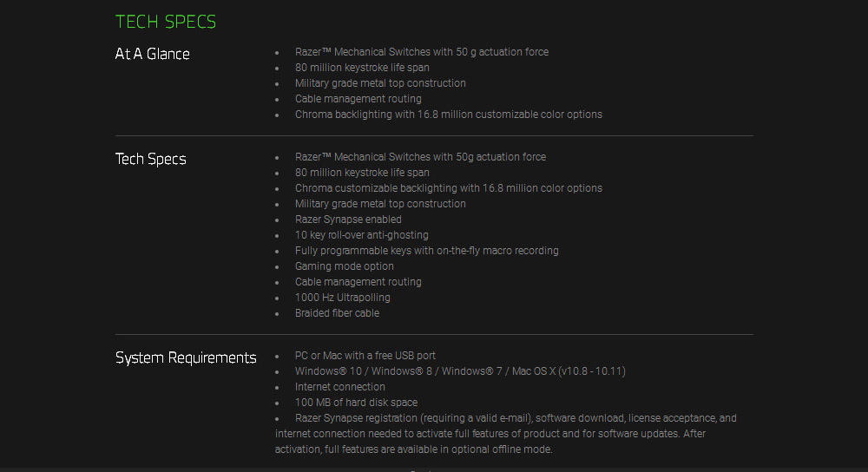Click the green TECH SPECS heading
Image resolution: width=868 pixels, height=472 pixels.
[x=166, y=22]
